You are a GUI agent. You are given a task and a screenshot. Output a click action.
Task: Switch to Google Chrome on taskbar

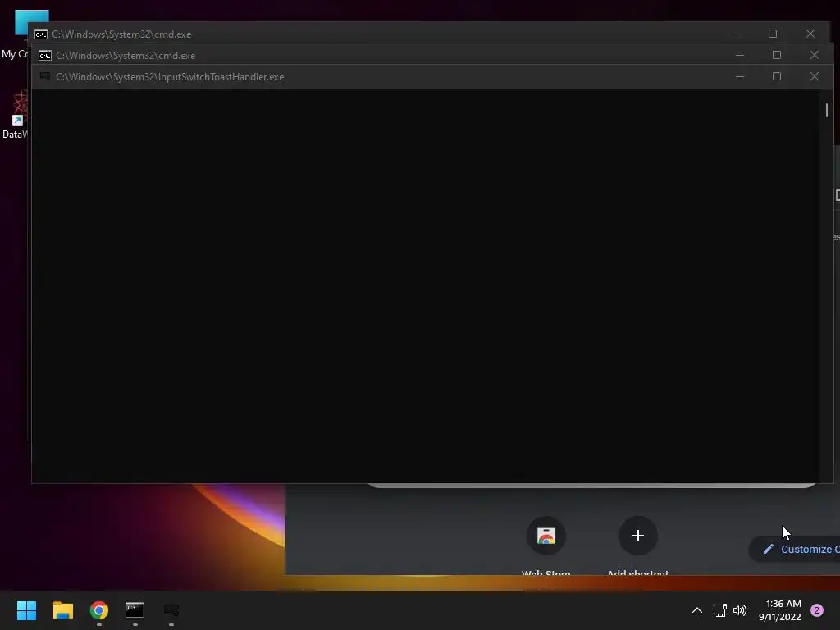click(99, 610)
